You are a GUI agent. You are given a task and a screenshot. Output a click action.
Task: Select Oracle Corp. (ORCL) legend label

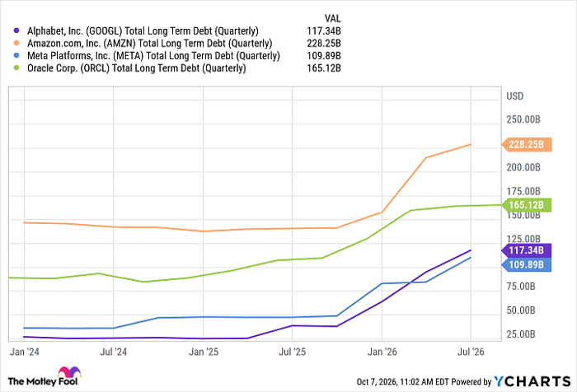pyautogui.click(x=137, y=68)
